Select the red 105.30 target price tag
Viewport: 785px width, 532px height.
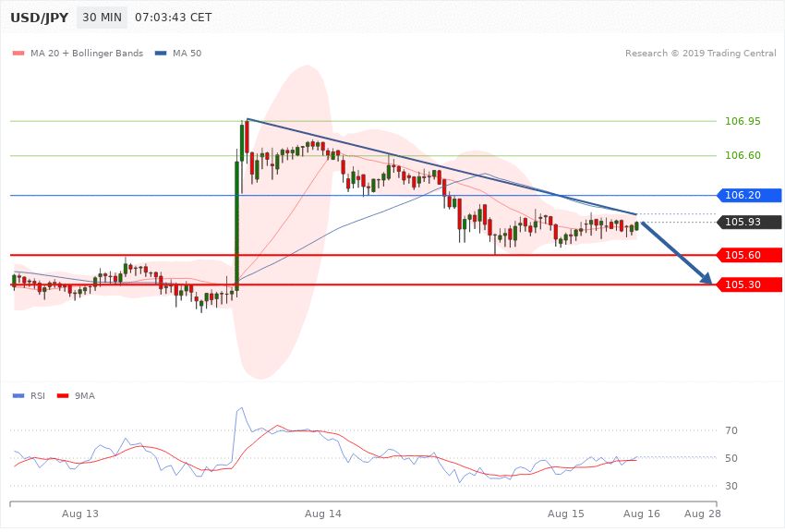[x=749, y=284]
